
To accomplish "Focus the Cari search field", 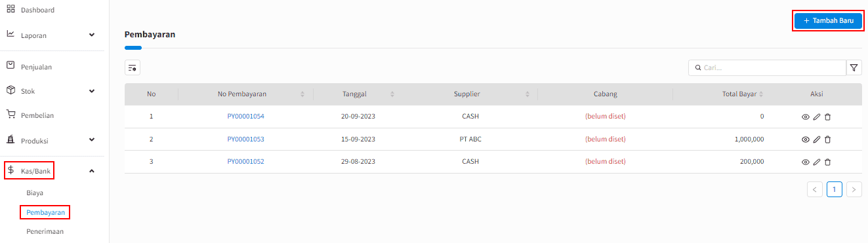I will tap(767, 67).
